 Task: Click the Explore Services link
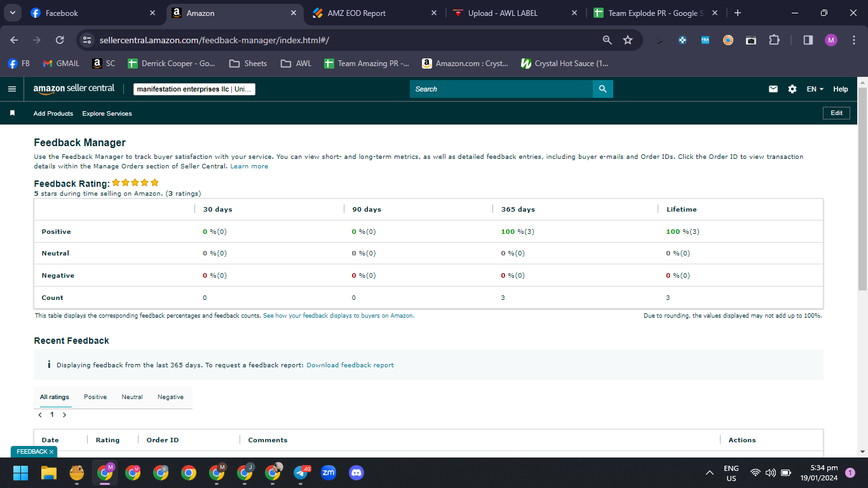(x=107, y=113)
